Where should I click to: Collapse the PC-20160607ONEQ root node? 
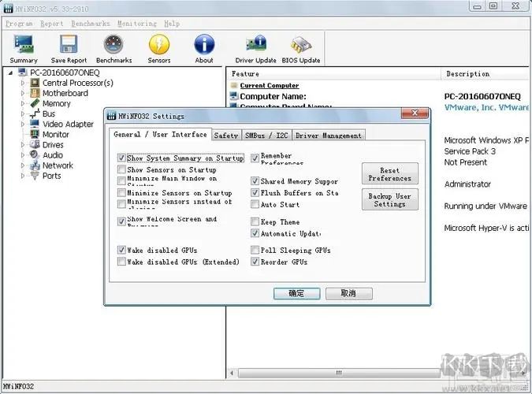[x=10, y=72]
